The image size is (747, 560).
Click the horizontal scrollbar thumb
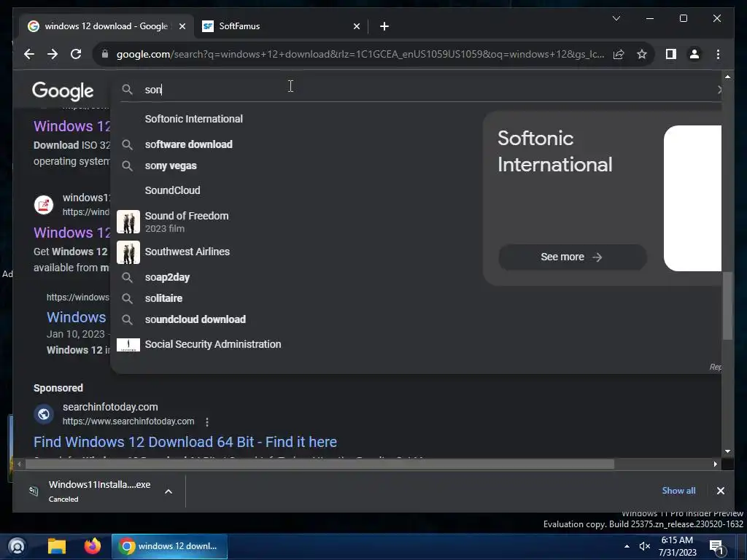pos(320,464)
